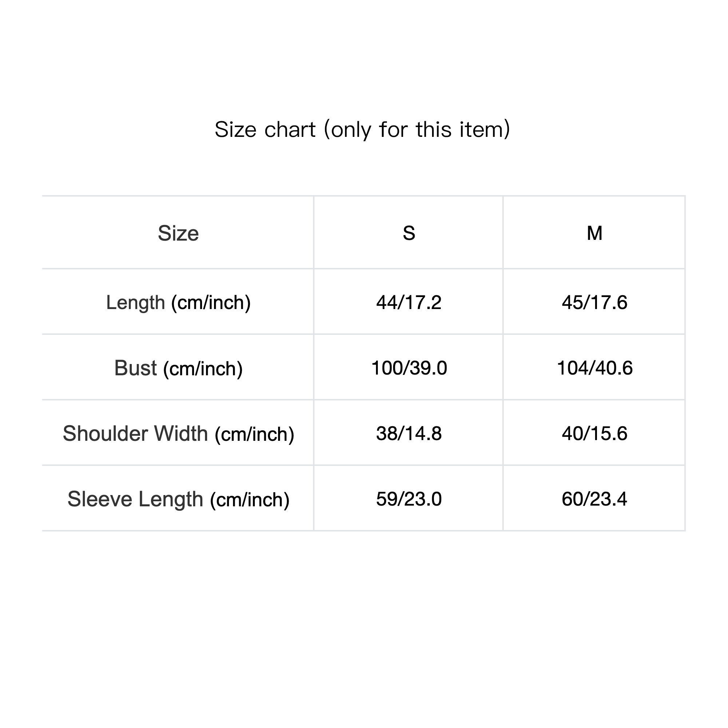Select the 'Size' header cell

point(178,233)
